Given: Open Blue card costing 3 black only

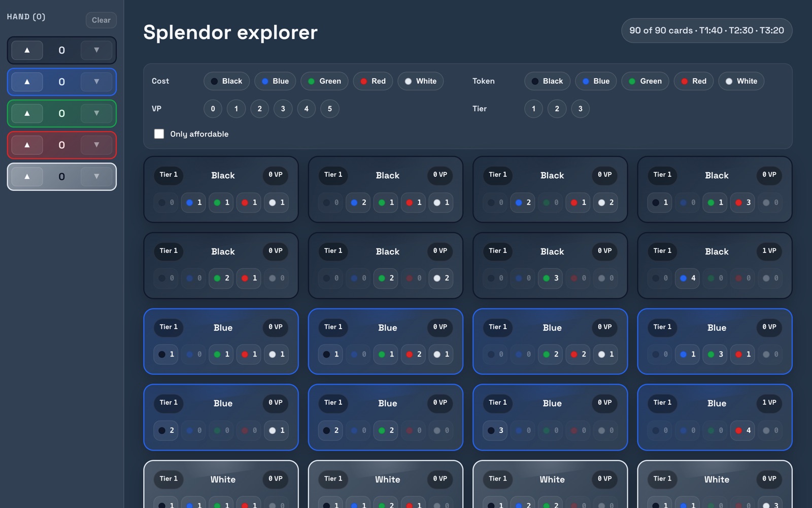Looking at the screenshot, I should (550, 418).
